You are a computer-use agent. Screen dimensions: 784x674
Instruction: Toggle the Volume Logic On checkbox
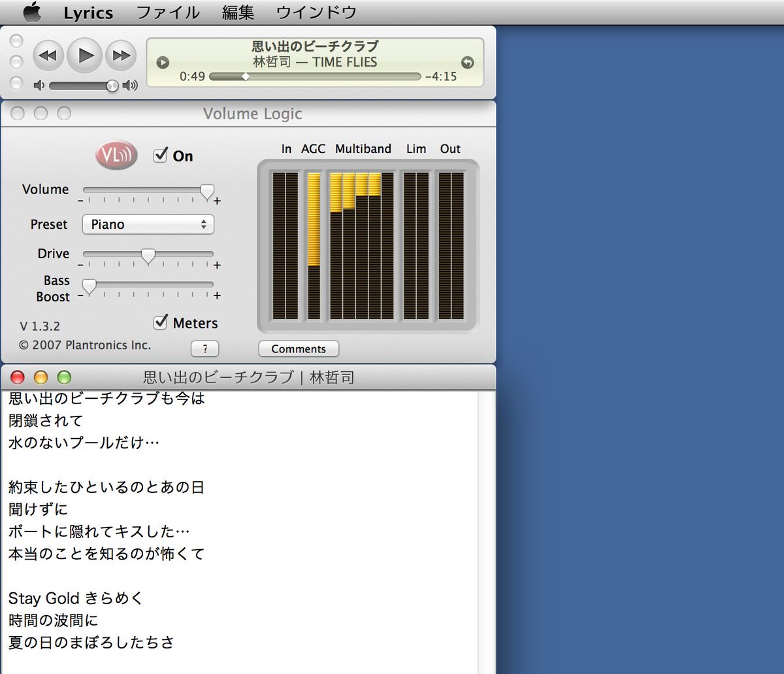[x=160, y=156]
